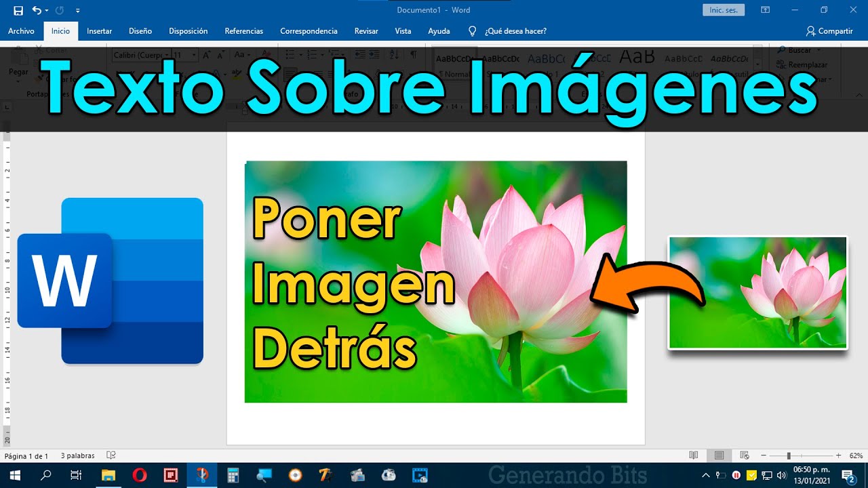Open the gray round-creature app icon in taskbar
This screenshot has width=868, height=488.
tap(389, 475)
